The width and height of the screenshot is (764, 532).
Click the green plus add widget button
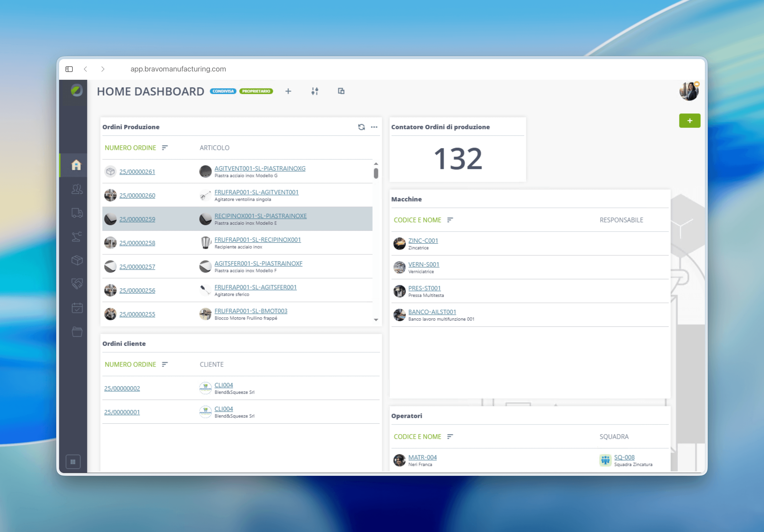(x=689, y=120)
